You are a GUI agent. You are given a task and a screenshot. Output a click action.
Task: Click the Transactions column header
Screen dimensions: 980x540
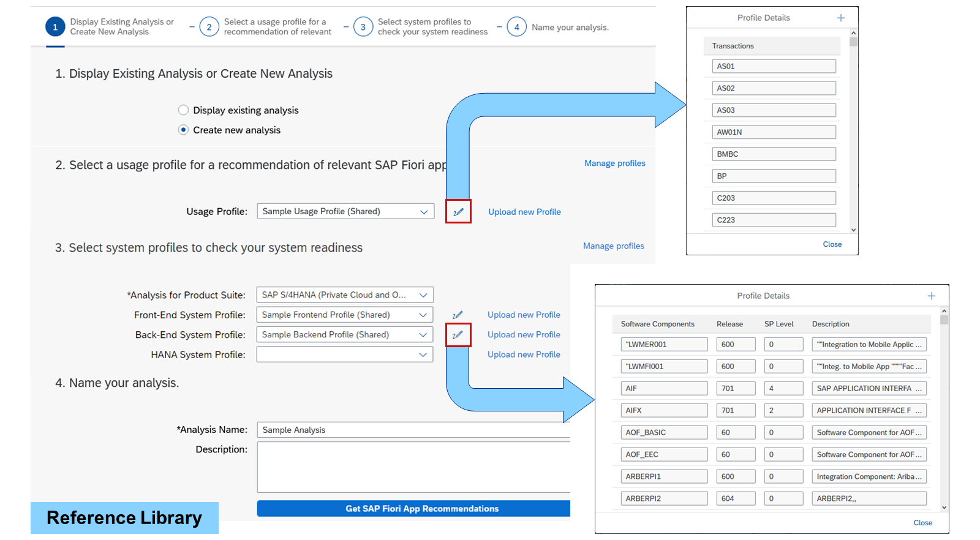733,46
